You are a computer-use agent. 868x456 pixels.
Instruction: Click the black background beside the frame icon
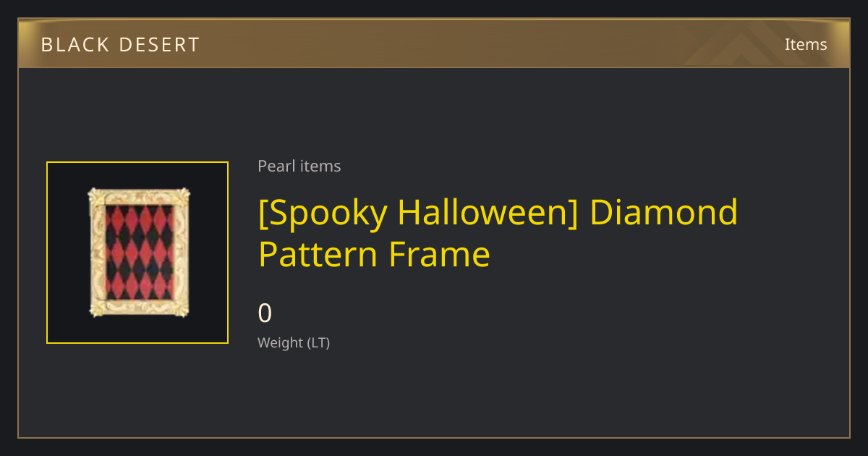point(67,253)
